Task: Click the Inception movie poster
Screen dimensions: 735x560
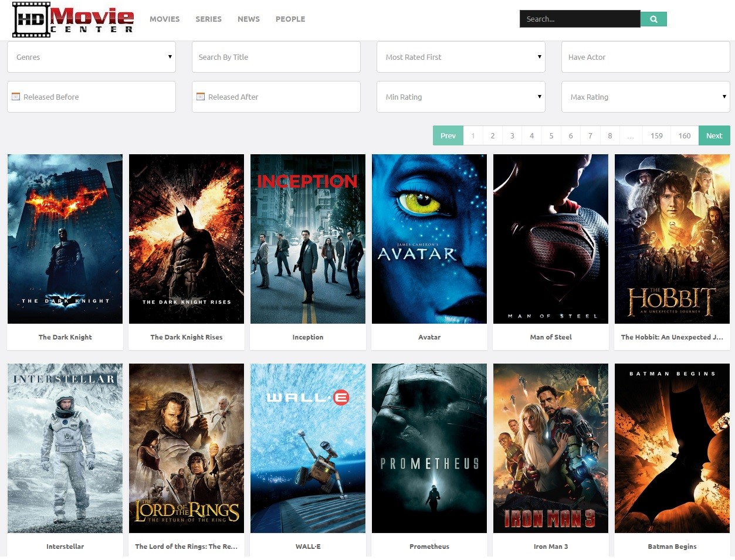Action: pos(307,238)
